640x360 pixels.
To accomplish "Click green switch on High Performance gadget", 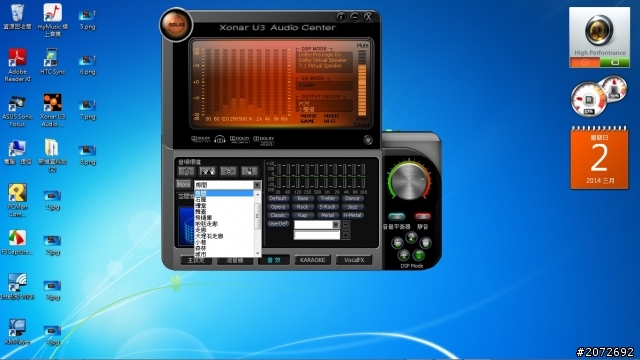I will pyautogui.click(x=614, y=62).
